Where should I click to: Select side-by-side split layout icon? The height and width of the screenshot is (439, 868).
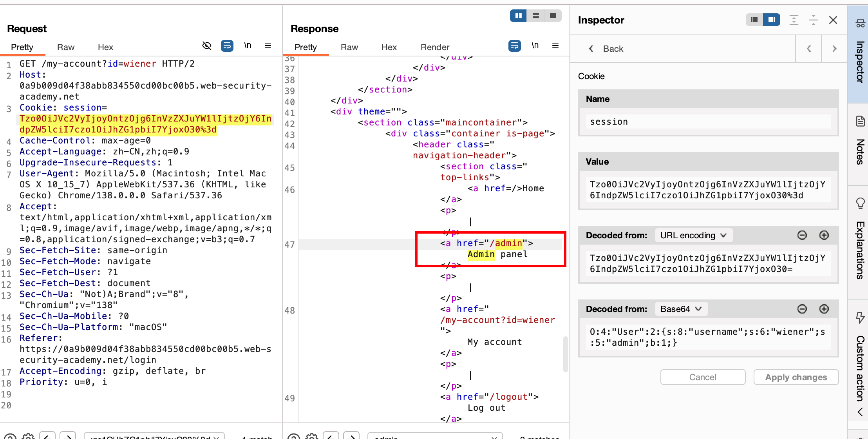click(x=518, y=16)
